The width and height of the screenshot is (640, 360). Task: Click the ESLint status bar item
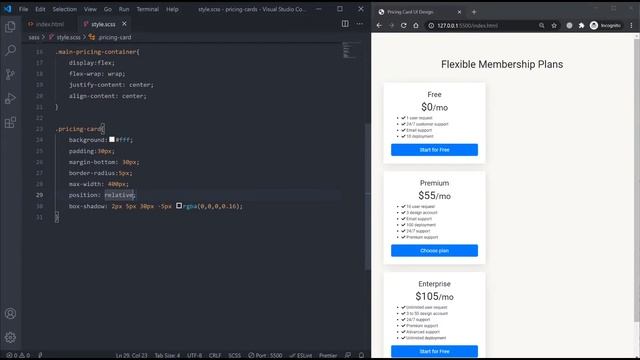tap(301, 356)
